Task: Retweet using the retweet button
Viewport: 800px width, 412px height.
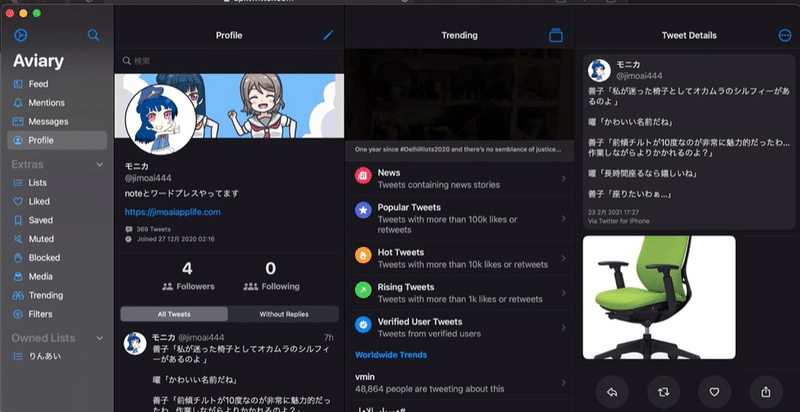Action: coord(664,392)
